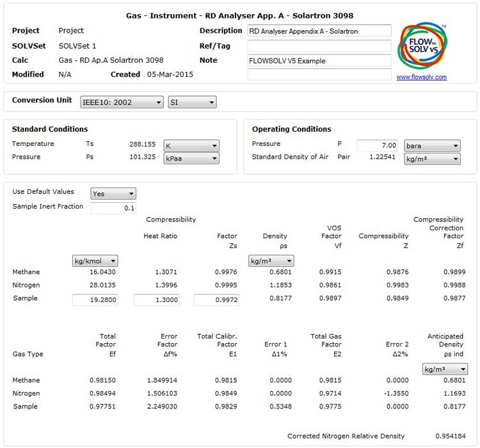Select Nitrogen Total Gas Factor 0.9714
Viewport: 480px width, 448px height.
[330, 394]
